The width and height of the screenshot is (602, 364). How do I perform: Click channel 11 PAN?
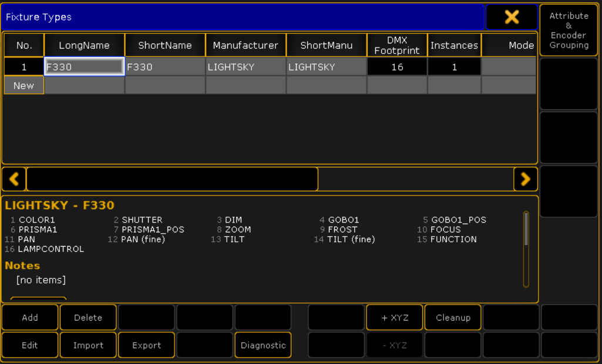click(x=20, y=239)
